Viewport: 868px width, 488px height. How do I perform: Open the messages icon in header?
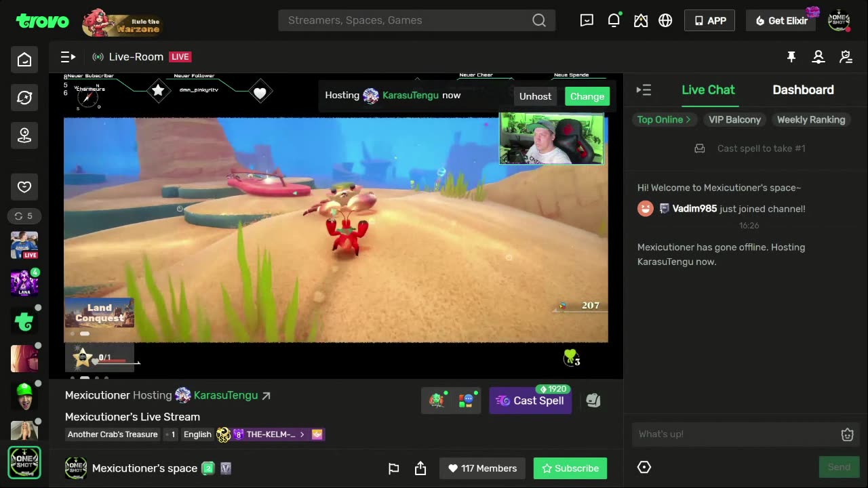click(x=587, y=20)
